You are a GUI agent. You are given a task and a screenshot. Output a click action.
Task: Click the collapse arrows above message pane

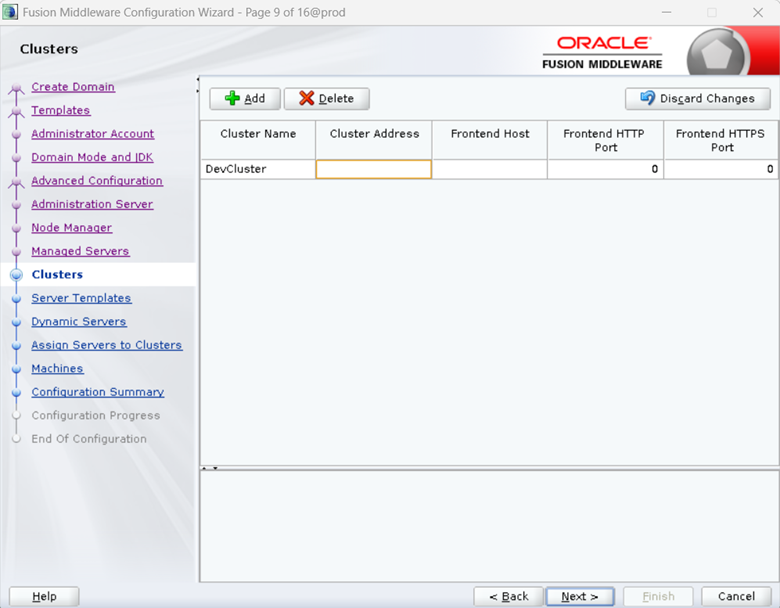209,468
